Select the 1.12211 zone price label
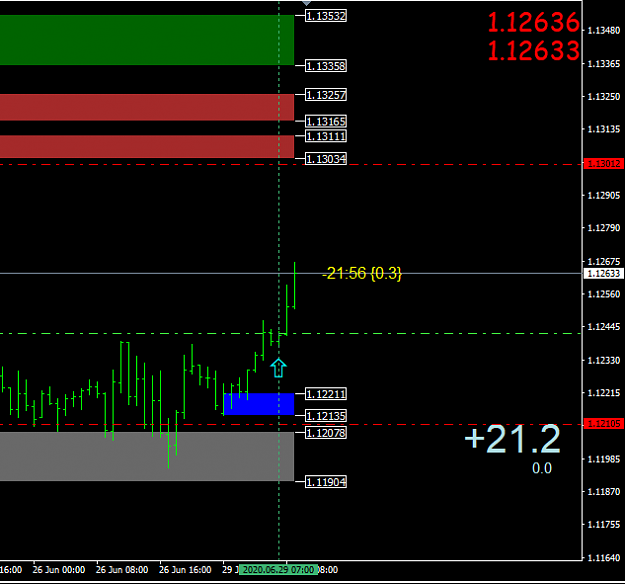This screenshot has height=584, width=625. [326, 394]
